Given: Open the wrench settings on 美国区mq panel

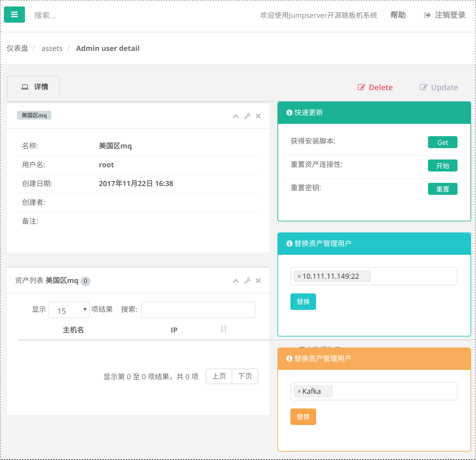Looking at the screenshot, I should pos(247,116).
